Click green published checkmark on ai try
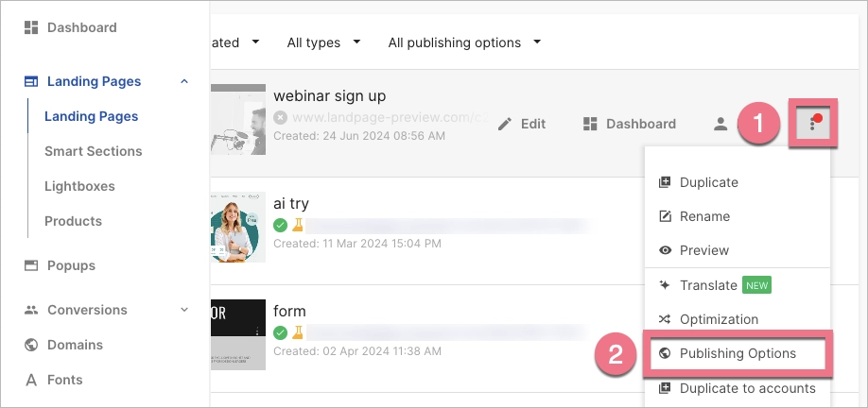Image resolution: width=868 pixels, height=408 pixels. click(280, 226)
